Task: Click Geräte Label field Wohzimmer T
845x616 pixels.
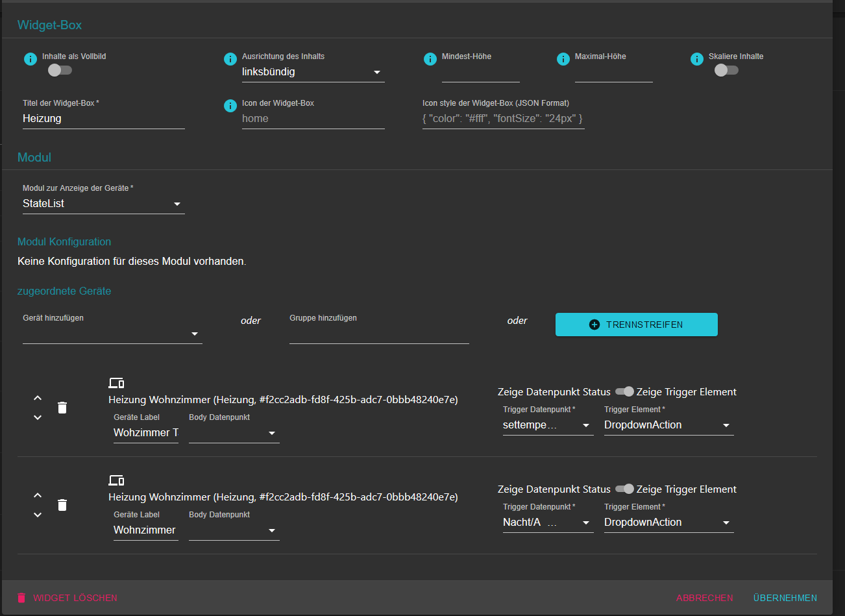Action: 146,433
